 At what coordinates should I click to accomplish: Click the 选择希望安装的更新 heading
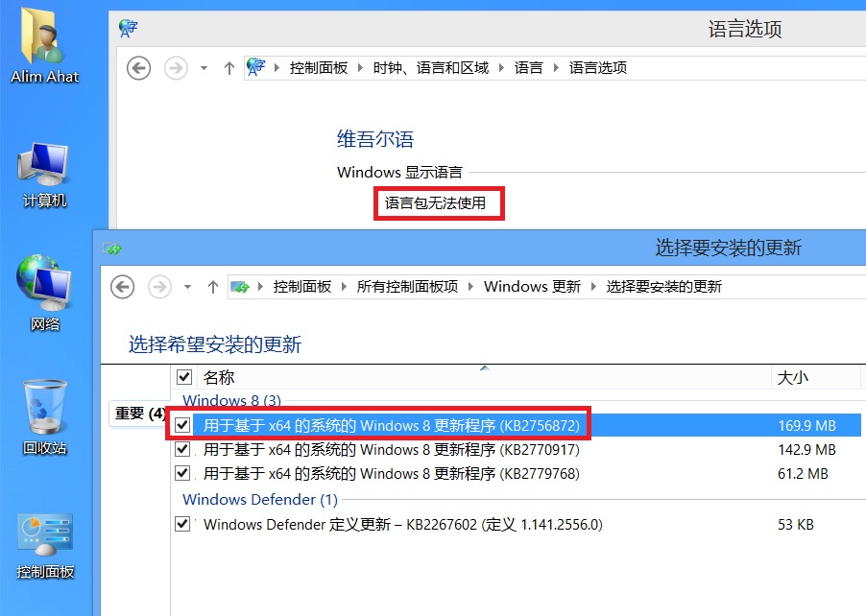tap(215, 344)
